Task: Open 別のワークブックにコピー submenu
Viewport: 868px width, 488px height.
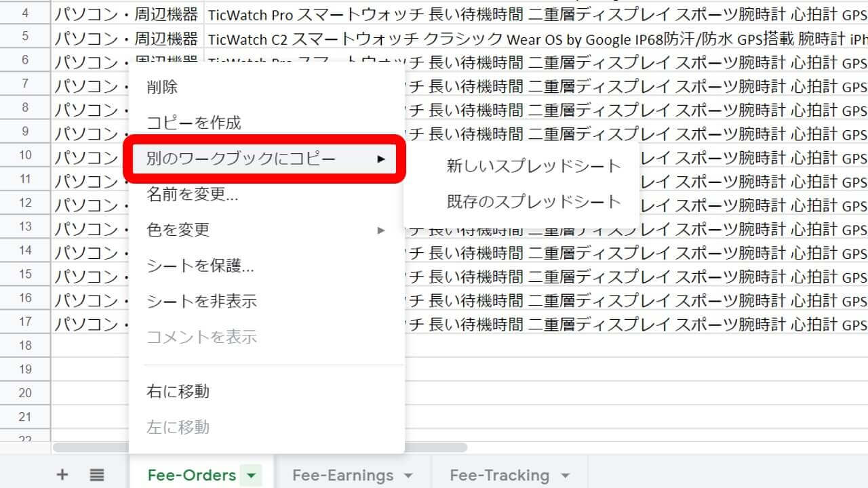Action: pyautogui.click(x=241, y=159)
